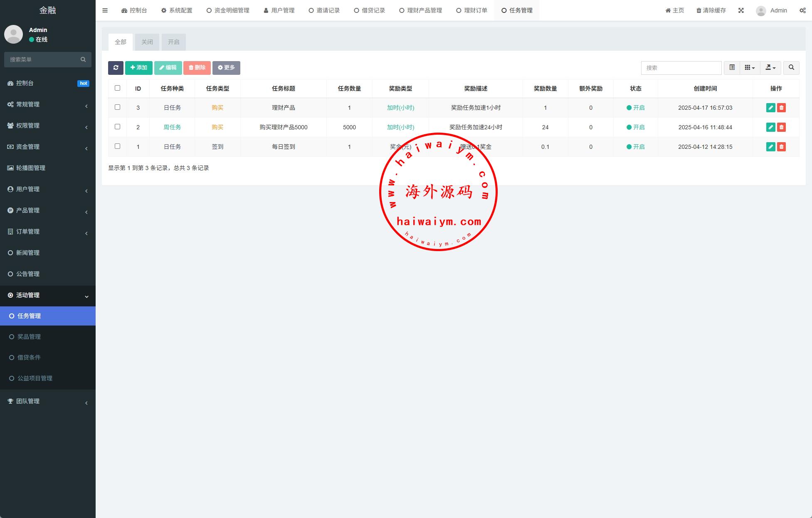Screen dimensions: 812x518
Task: Focus the 搜索 table search field
Action: click(681, 68)
